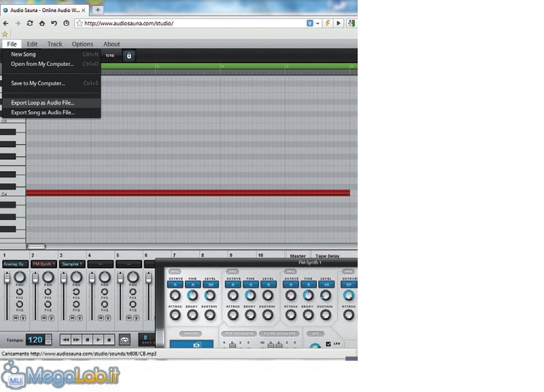Image resolution: width=544 pixels, height=392 pixels.
Task: Click the browser forward arrow
Action: pyautogui.click(x=18, y=23)
